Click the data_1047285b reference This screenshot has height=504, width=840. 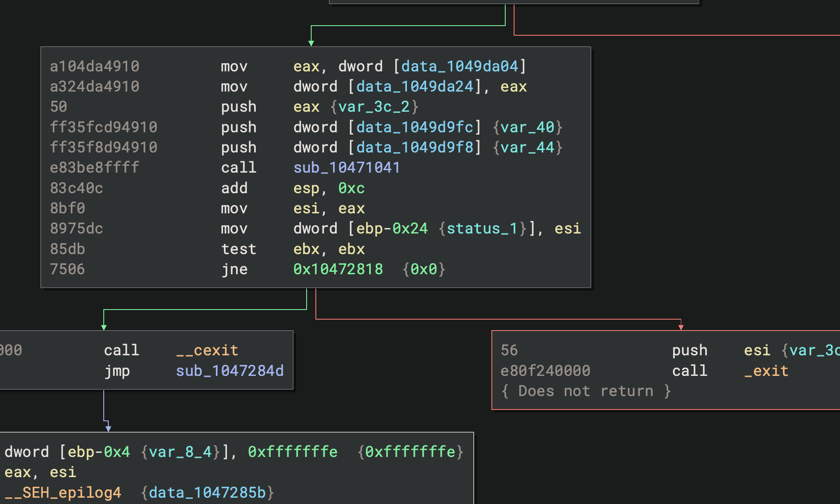click(x=207, y=493)
